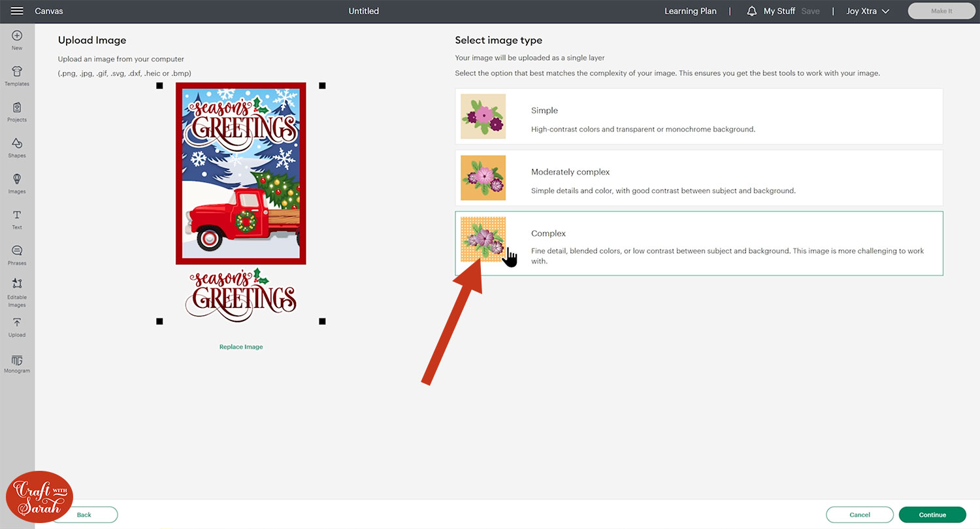Select the Simple image type option

(699, 116)
